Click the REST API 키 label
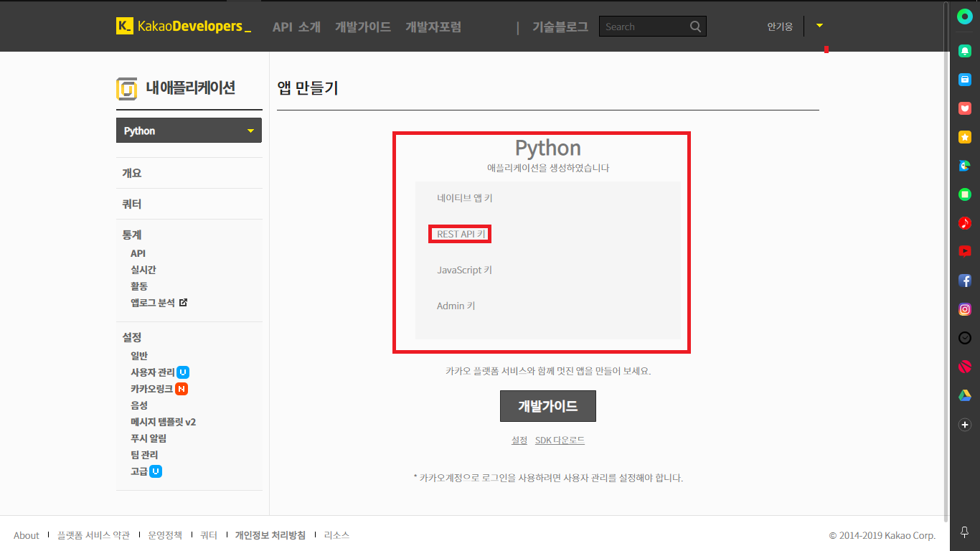980x551 pixels. (461, 234)
